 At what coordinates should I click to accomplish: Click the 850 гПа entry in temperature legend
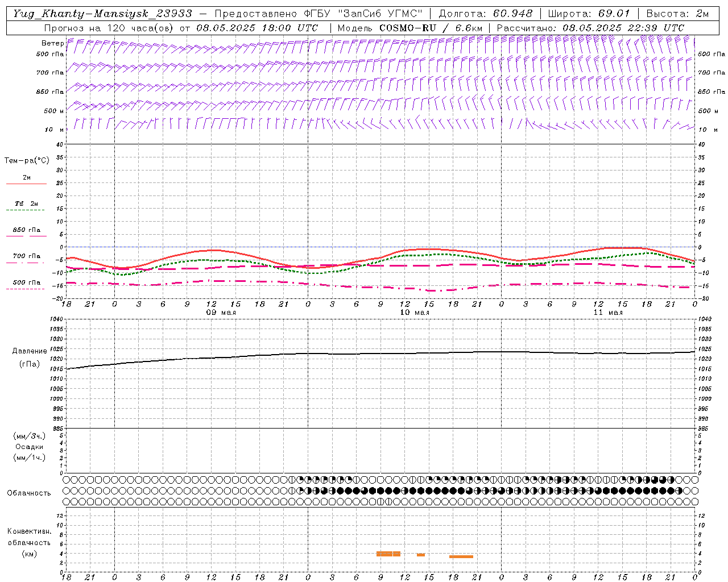point(27,230)
